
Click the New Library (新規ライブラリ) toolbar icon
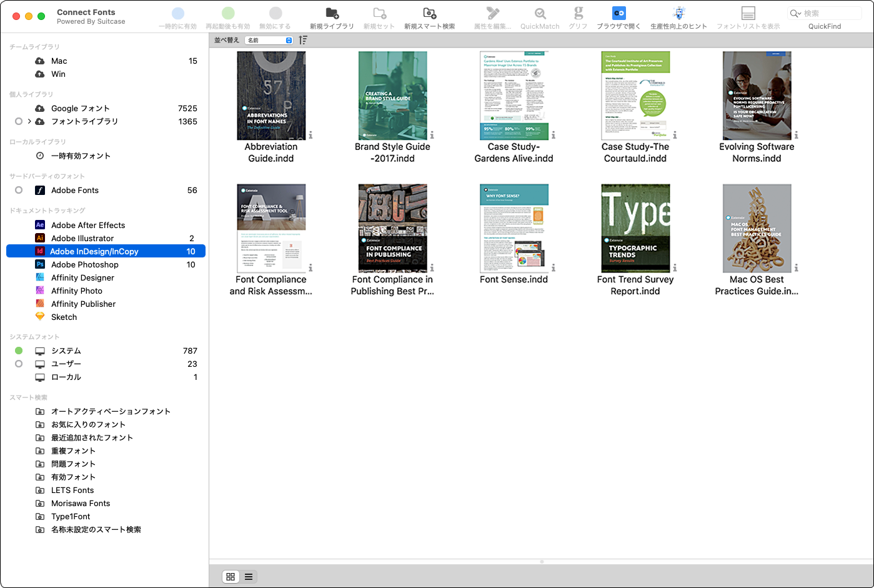(332, 13)
